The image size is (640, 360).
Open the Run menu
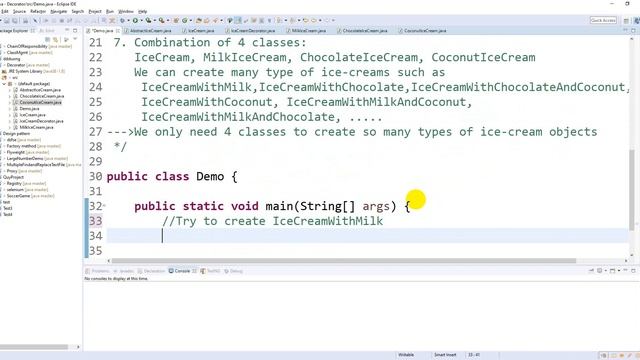(x=110, y=11)
